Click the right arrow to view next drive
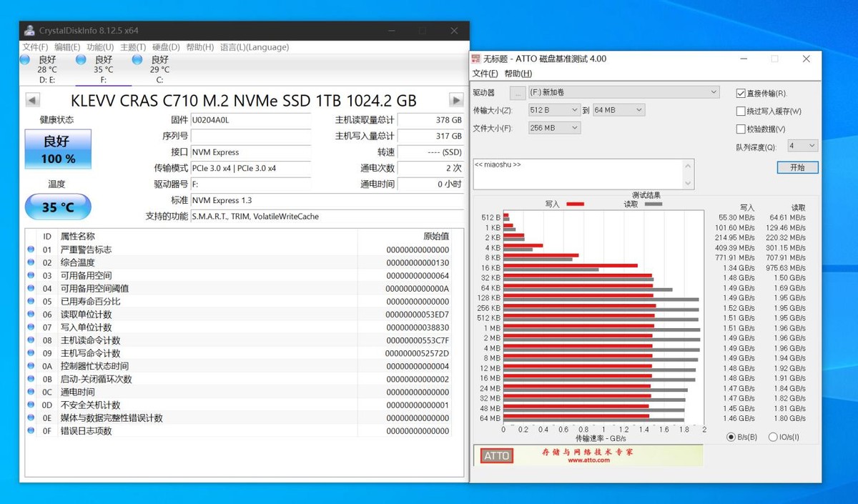 click(x=456, y=100)
